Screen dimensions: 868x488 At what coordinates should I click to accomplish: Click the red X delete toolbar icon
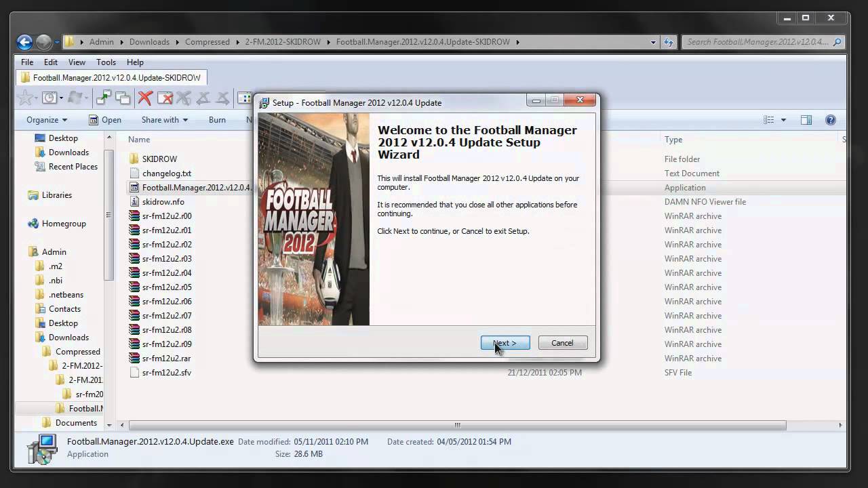click(x=144, y=98)
